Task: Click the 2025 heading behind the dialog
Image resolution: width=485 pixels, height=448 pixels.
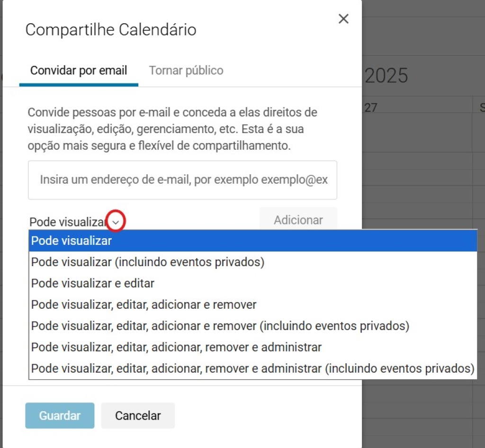Action: tap(386, 76)
